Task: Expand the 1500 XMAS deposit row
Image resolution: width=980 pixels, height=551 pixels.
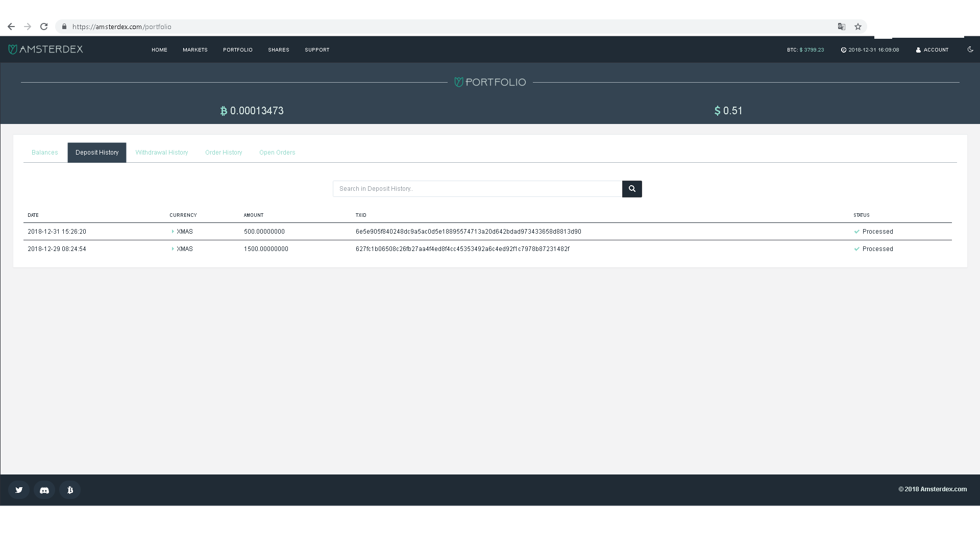Action: pyautogui.click(x=173, y=249)
